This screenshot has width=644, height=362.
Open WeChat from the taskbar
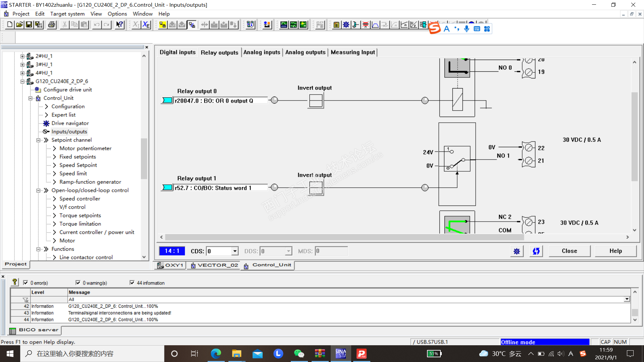pos(299,354)
